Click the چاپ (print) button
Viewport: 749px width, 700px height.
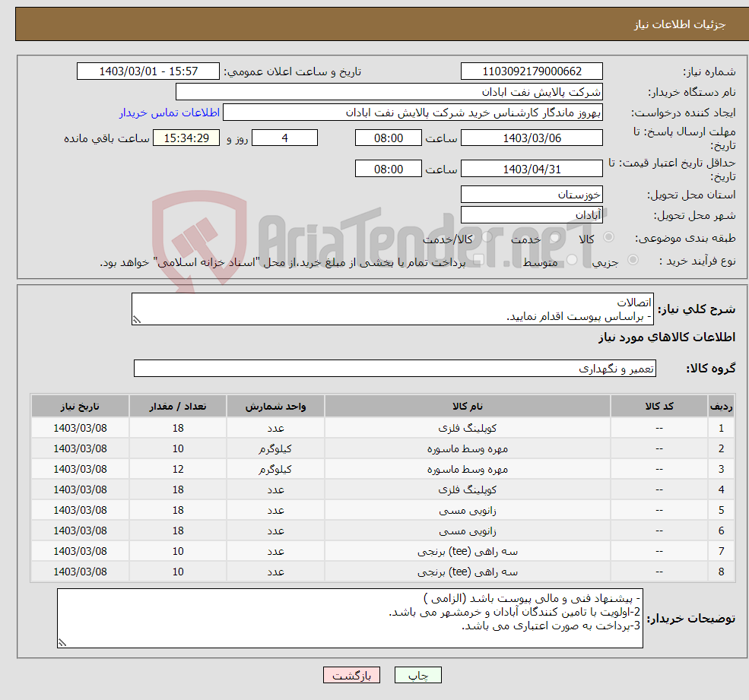pos(418,675)
